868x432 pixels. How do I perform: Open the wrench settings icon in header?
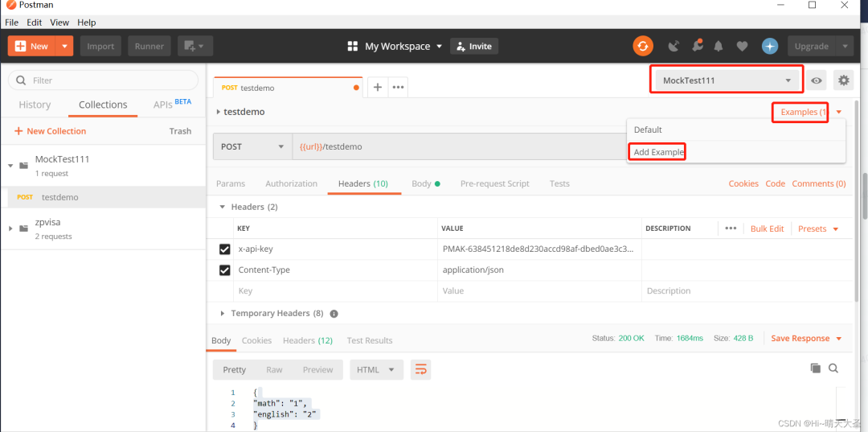tap(697, 46)
